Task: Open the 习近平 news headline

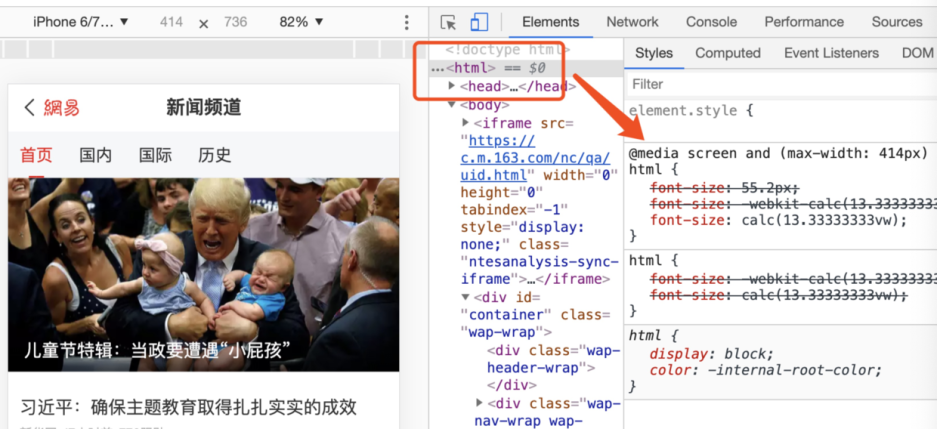Action: click(x=189, y=407)
